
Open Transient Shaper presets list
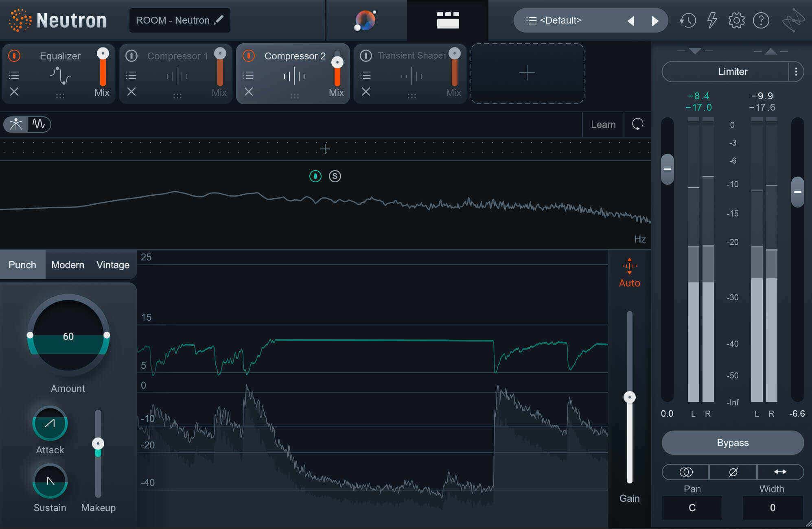366,75
